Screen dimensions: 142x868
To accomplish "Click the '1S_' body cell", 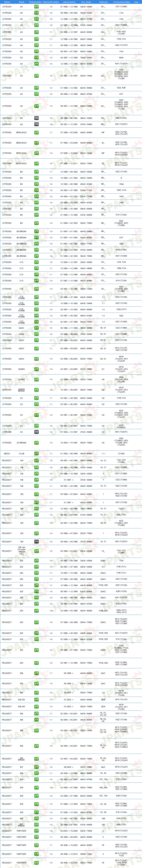I will 103,551.
